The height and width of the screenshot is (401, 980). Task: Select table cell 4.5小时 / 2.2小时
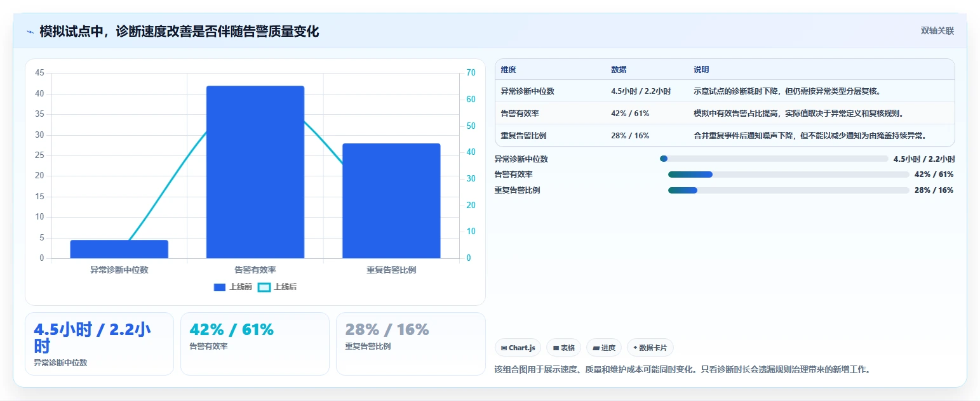[641, 91]
